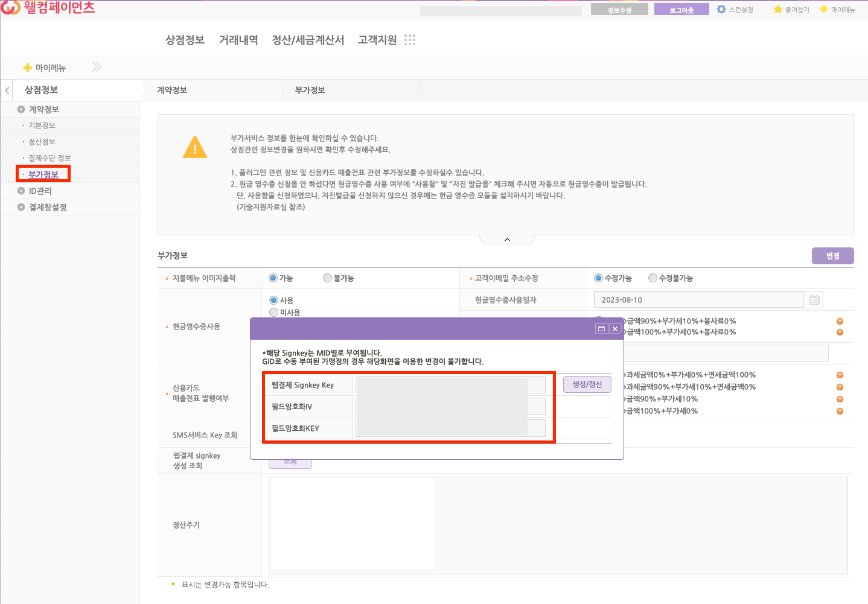Image resolution: width=868 pixels, height=604 pixels.
Task: Click the 계약정보 breadcrumb tab
Action: point(172,91)
